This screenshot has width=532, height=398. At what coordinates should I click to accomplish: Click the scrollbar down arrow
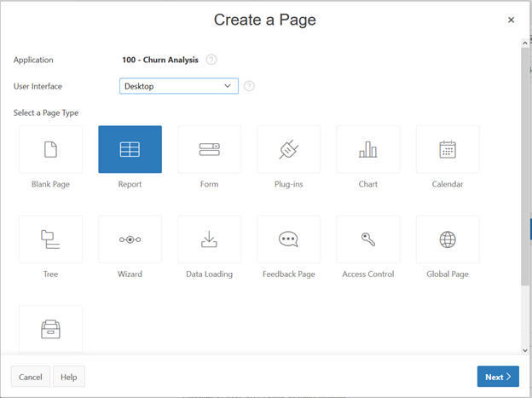click(x=525, y=350)
